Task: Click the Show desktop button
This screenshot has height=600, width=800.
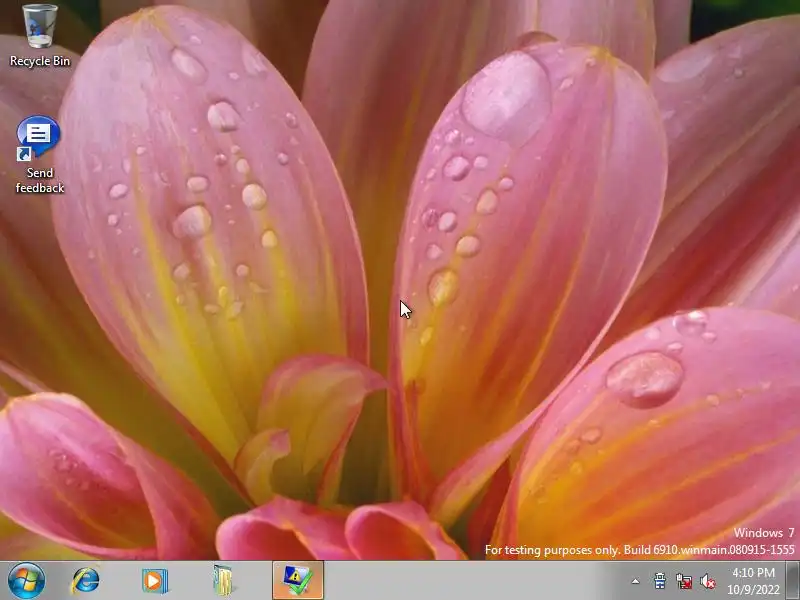Action: coord(792,581)
